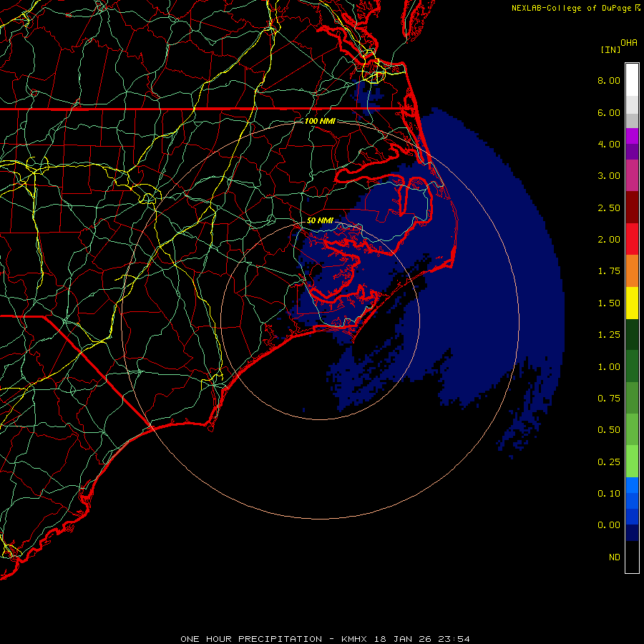
Task: Select the 1.50 legend value
Action: click(x=609, y=303)
